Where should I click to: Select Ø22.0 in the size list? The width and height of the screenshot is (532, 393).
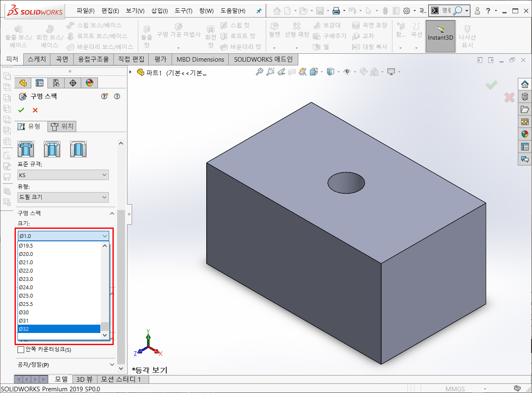(x=59, y=270)
